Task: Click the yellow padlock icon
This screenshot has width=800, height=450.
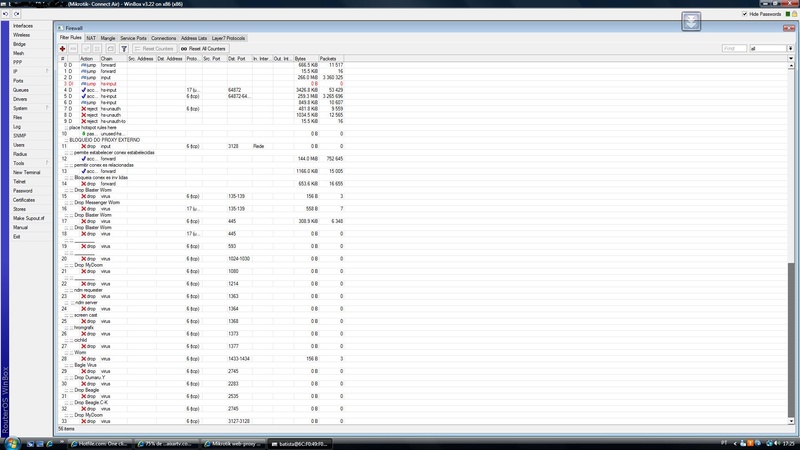Action: (x=794, y=14)
